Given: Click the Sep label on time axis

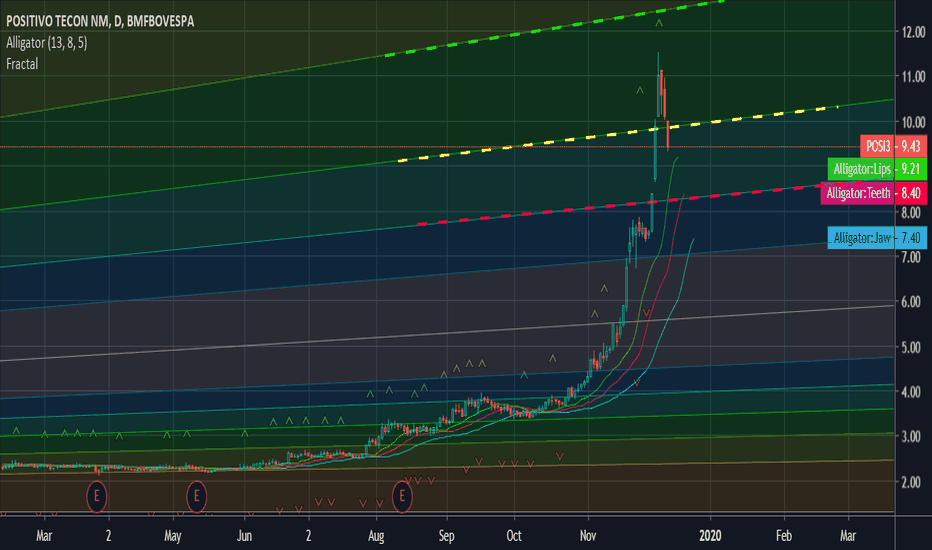Looking at the screenshot, I should click(446, 536).
